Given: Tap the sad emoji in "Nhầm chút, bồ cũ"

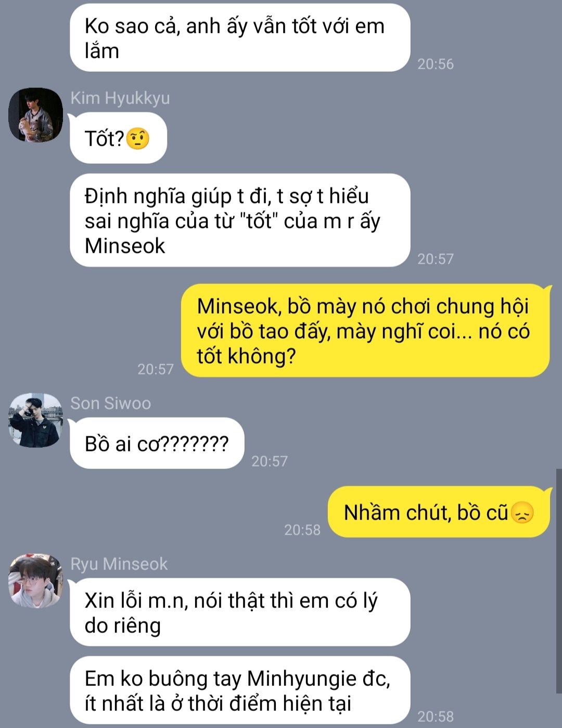Looking at the screenshot, I should pyautogui.click(x=522, y=512).
